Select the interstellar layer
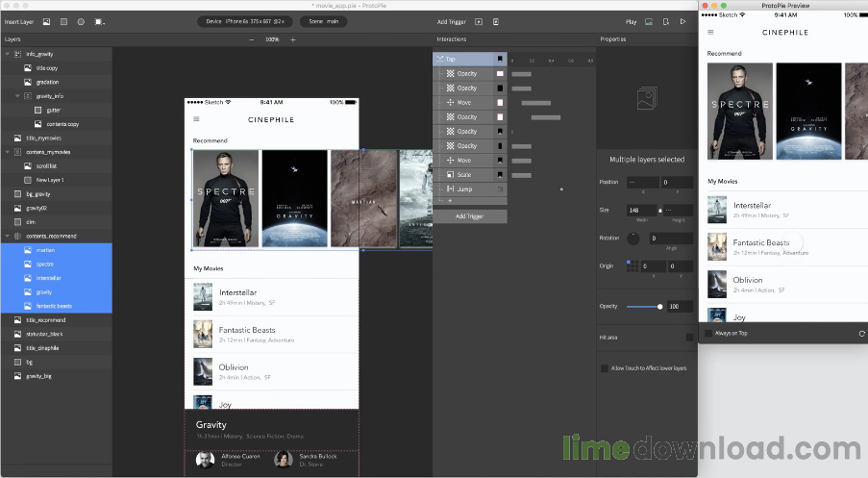This screenshot has height=478, width=868. (56, 278)
